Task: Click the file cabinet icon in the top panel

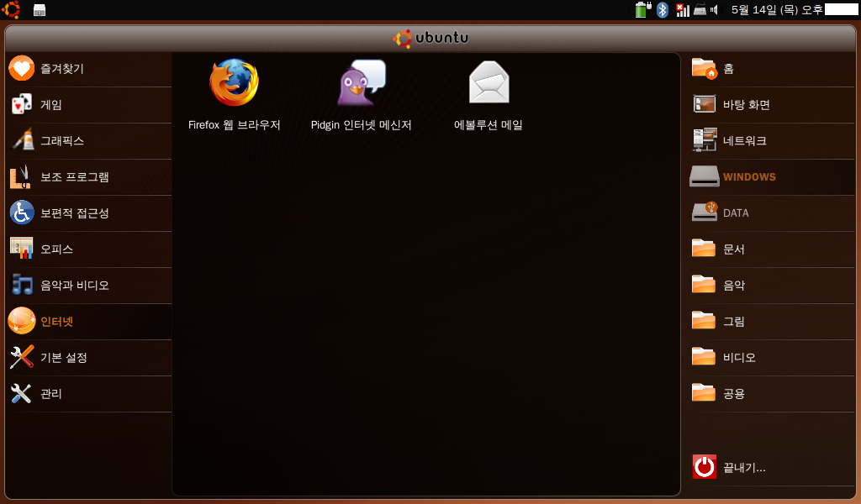Action: [x=40, y=10]
